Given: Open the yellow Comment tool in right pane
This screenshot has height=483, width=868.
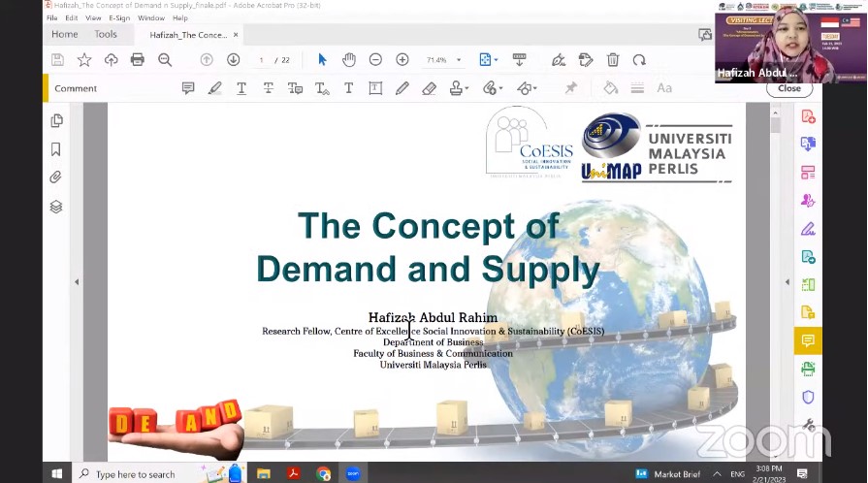Looking at the screenshot, I should (x=808, y=340).
